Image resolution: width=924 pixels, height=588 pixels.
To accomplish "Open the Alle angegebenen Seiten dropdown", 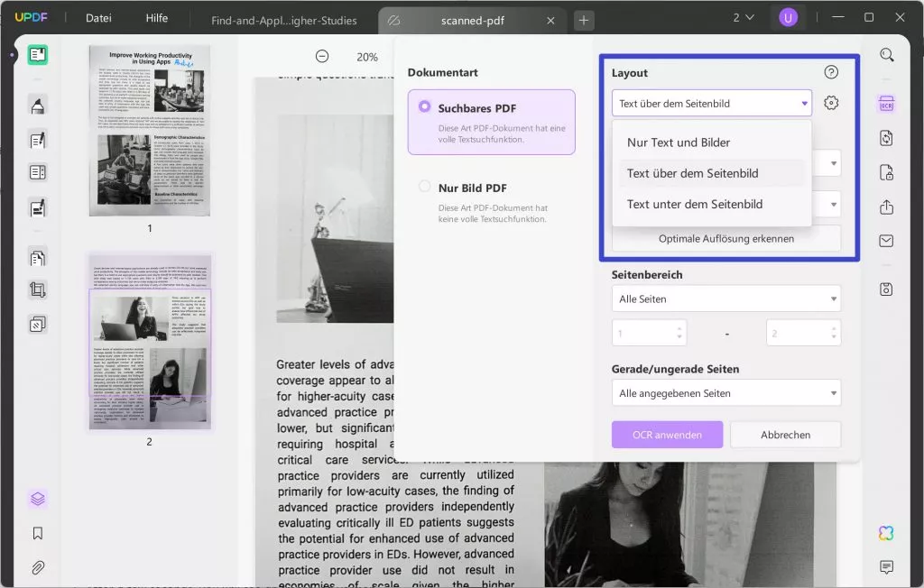I will click(x=725, y=393).
